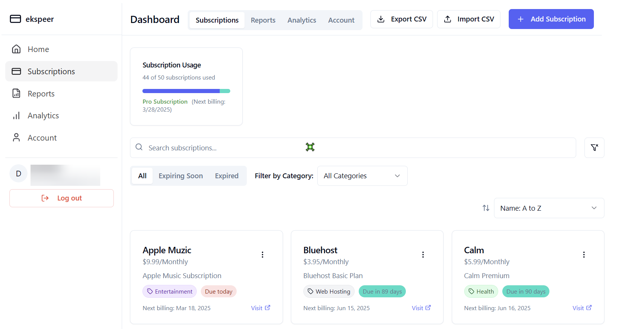Screen dimensions: 644x329
Task: Click the ekspeer logo icon
Action: (x=15, y=19)
